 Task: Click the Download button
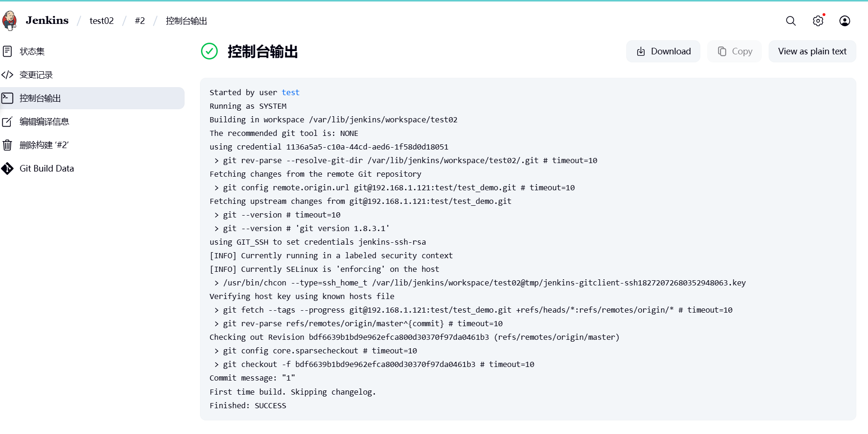(663, 51)
